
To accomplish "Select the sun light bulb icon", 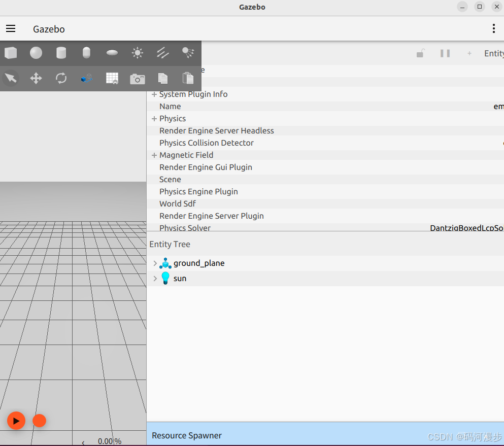I will [x=165, y=278].
